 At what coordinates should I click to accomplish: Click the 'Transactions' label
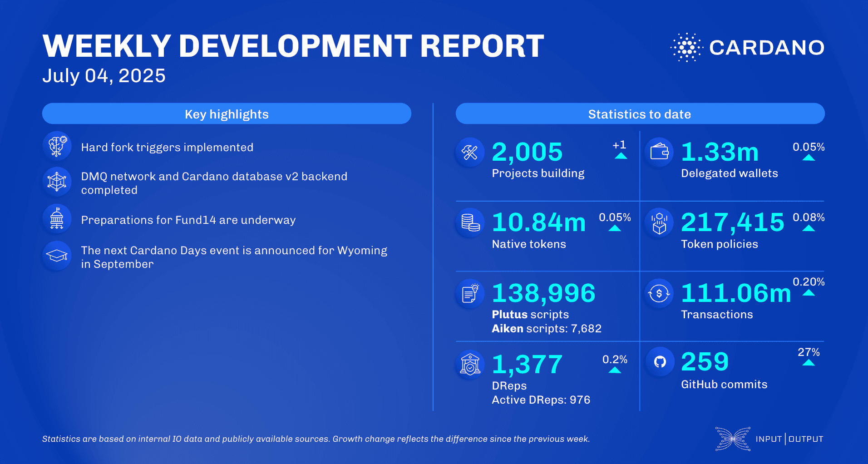pyautogui.click(x=717, y=315)
